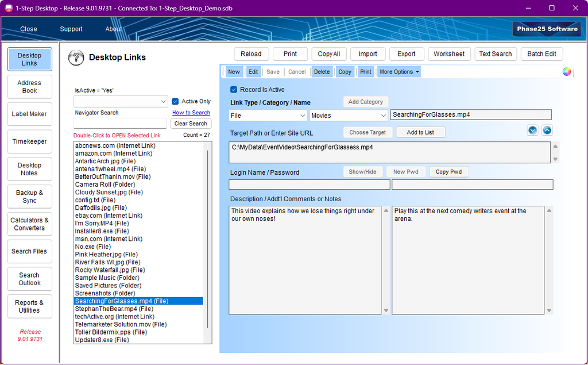
Task: Open the rainbow color wheel picker
Action: tap(567, 72)
